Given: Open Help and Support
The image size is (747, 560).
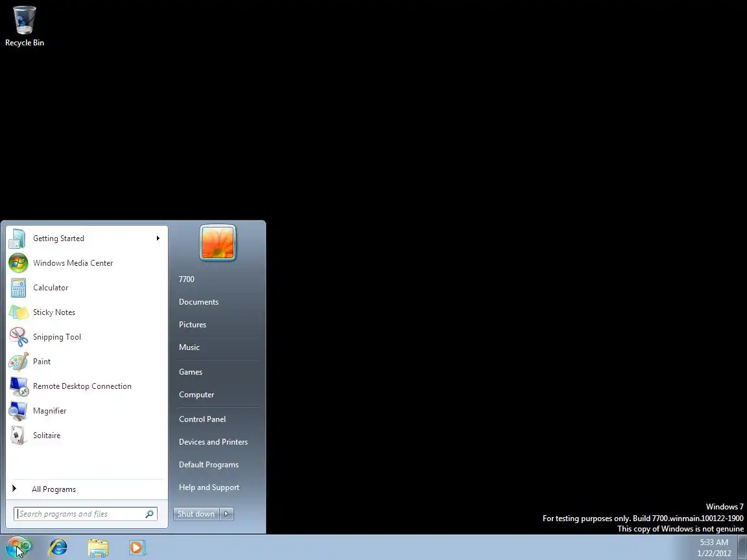Looking at the screenshot, I should pos(209,487).
